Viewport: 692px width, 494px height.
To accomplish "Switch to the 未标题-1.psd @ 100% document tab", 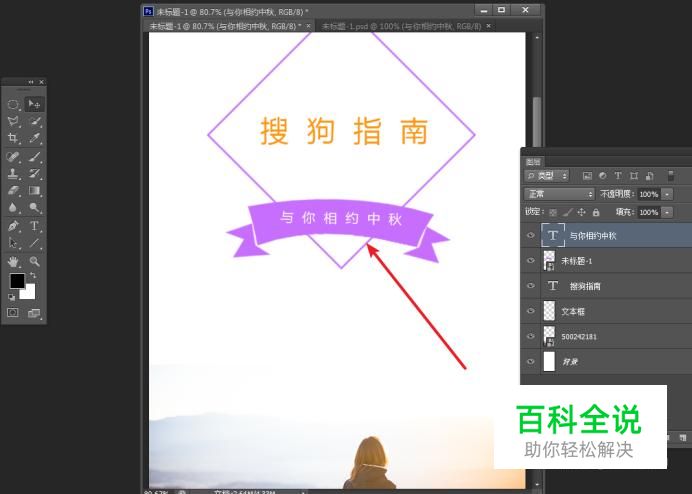I will tap(401, 26).
